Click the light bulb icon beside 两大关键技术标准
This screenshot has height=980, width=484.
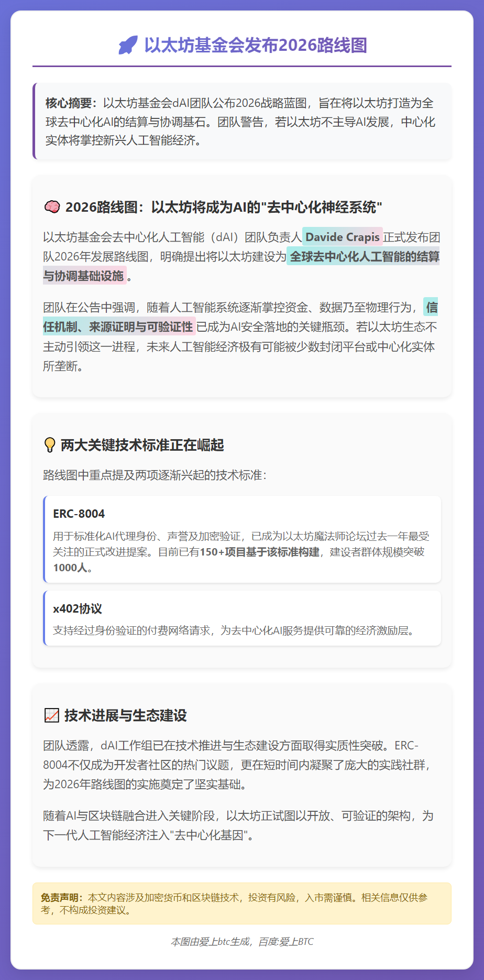pyautogui.click(x=50, y=445)
